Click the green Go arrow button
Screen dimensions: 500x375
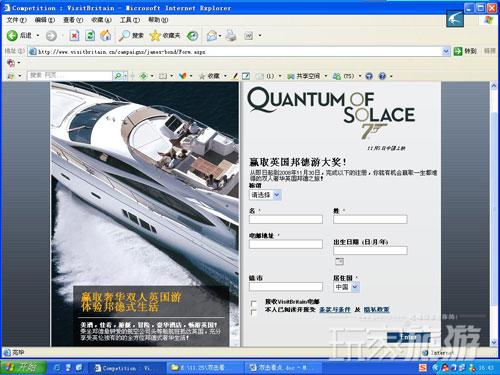point(458,51)
